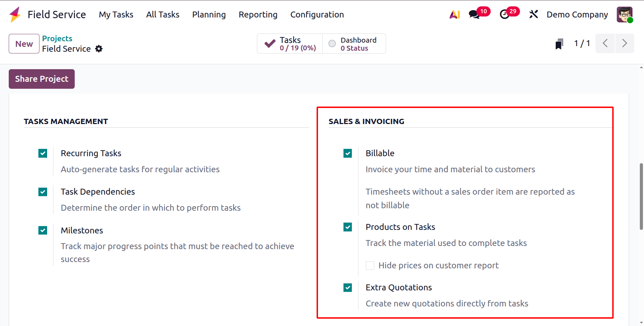The image size is (644, 326).
Task: Click the debug tools wrench icon
Action: (x=533, y=14)
